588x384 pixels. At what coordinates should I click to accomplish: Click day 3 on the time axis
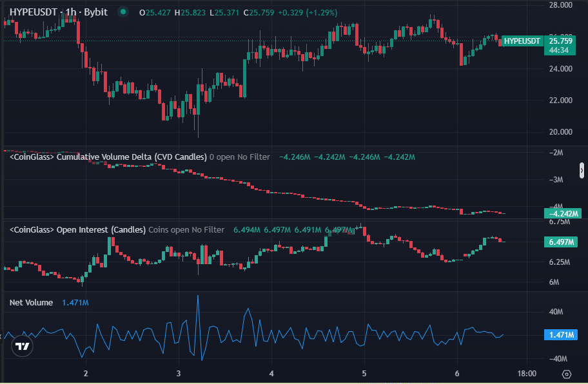point(179,373)
